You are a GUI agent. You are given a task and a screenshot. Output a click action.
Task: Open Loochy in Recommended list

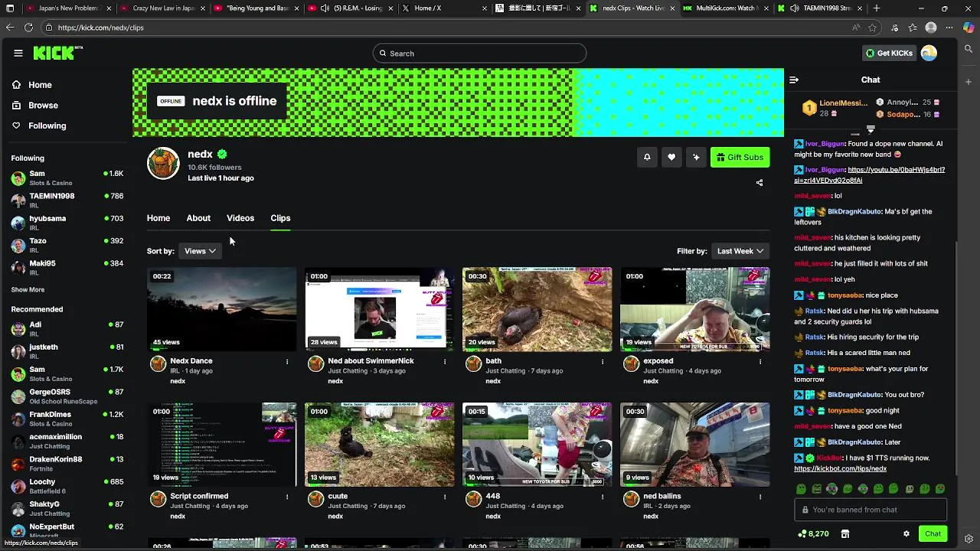point(67,486)
